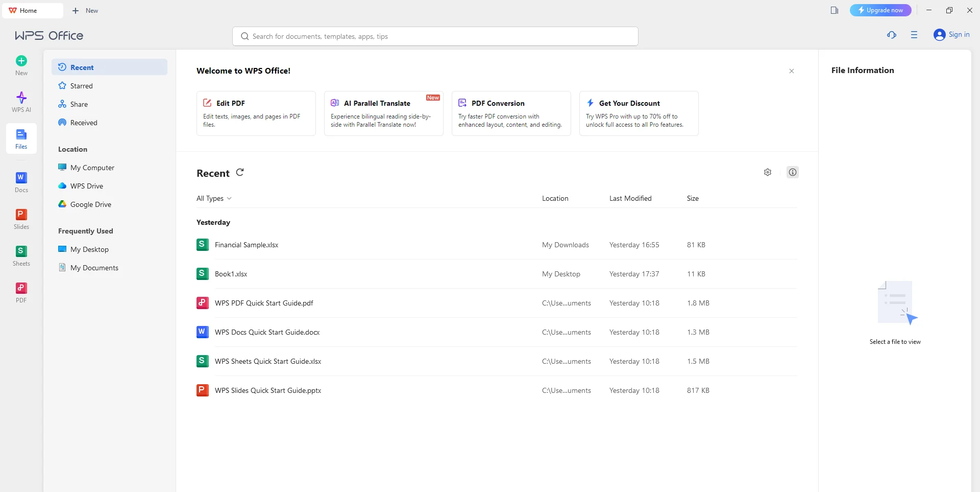980x492 pixels.
Task: Select WPS PDF Quick Start Guide.pdf
Action: point(264,303)
